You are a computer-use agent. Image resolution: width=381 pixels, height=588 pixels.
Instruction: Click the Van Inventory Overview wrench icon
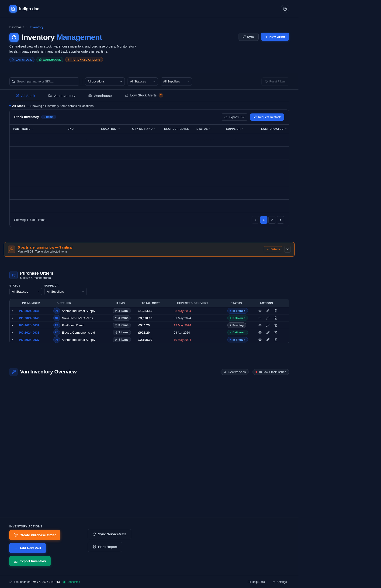14,372
